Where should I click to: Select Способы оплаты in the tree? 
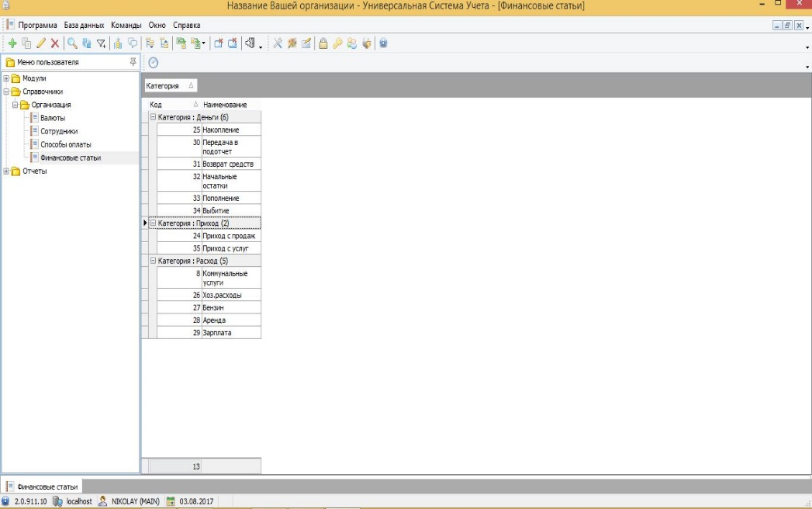pyautogui.click(x=66, y=144)
